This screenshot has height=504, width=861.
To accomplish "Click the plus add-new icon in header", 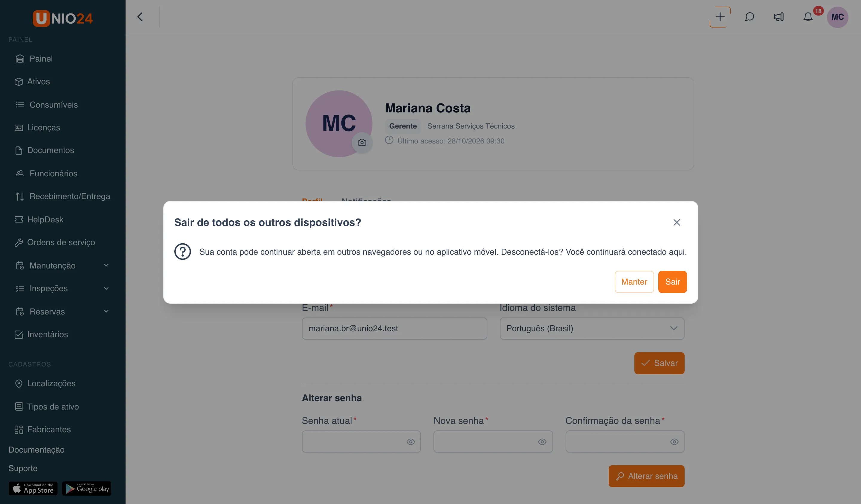I will click(720, 17).
